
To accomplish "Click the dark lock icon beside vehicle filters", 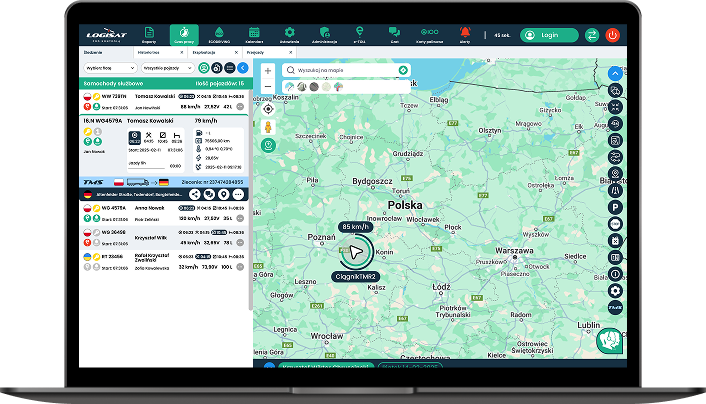I will pyautogui.click(x=217, y=68).
